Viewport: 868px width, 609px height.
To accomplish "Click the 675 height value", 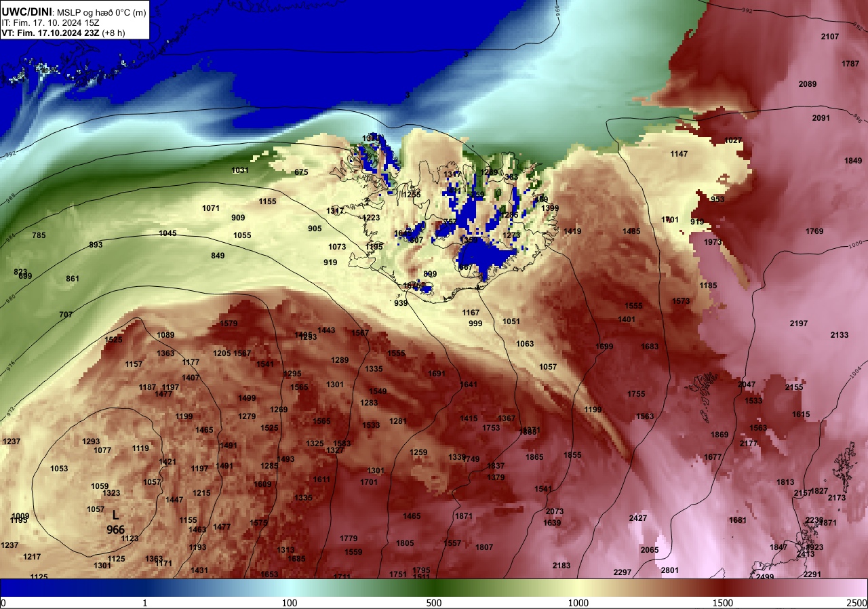I will [x=301, y=172].
